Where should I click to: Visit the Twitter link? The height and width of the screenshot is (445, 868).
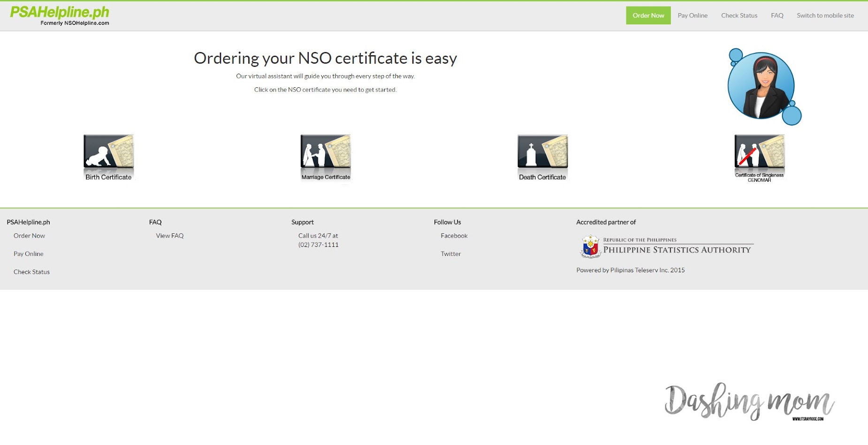450,253
